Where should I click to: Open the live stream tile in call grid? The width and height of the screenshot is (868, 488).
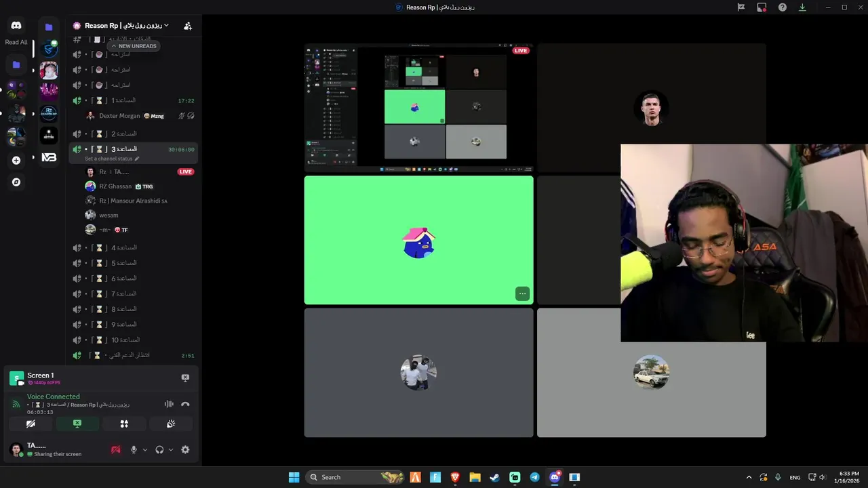418,107
